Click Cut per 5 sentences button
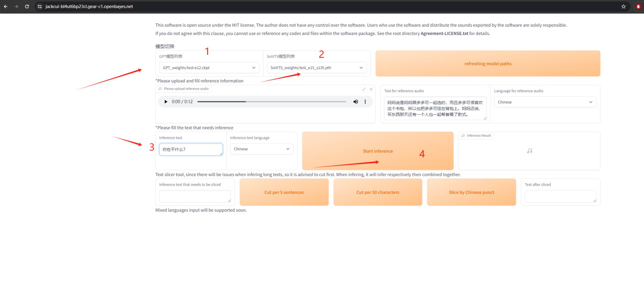Screen dimensions: 644x284 284,192
